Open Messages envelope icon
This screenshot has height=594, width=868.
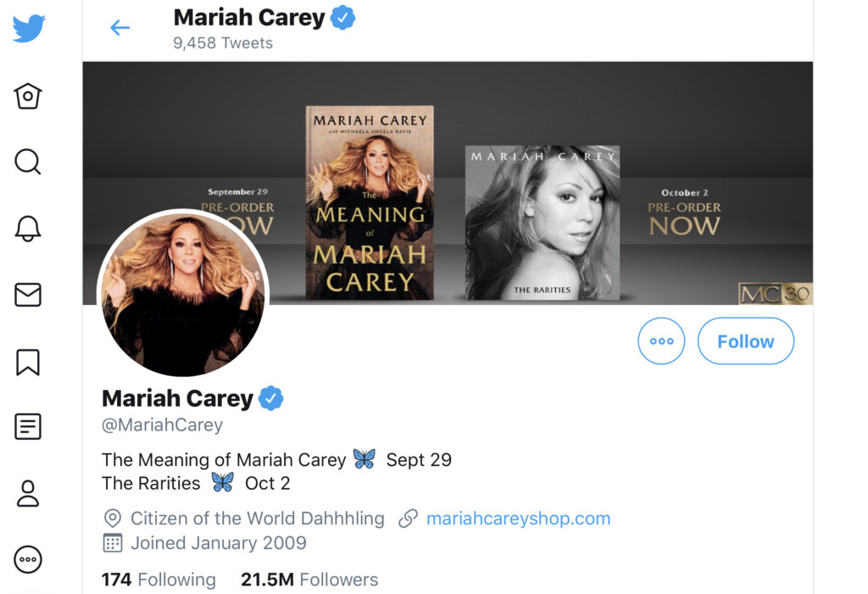click(x=28, y=295)
